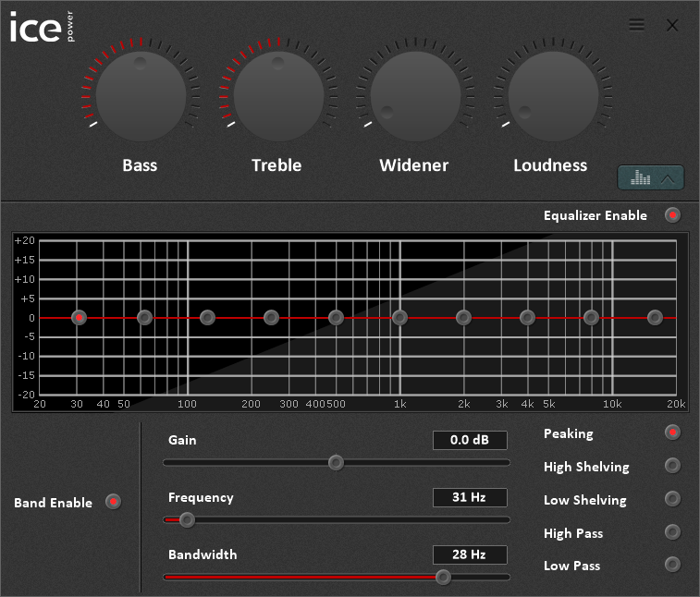The image size is (700, 597).
Task: Select the 31 Hz band node
Action: pyautogui.click(x=80, y=317)
